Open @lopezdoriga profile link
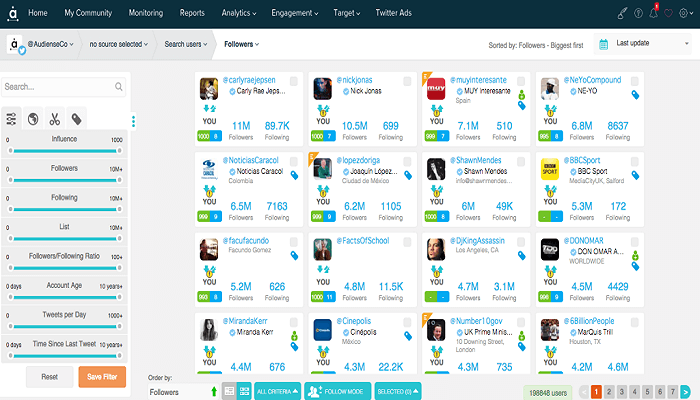Viewport: 700px width, 400px height. pyautogui.click(x=358, y=160)
